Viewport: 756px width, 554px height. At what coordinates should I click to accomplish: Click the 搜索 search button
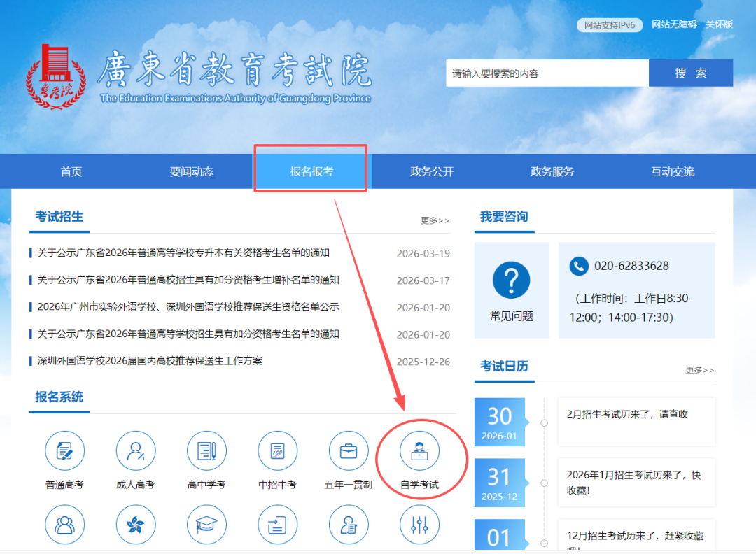pos(691,73)
